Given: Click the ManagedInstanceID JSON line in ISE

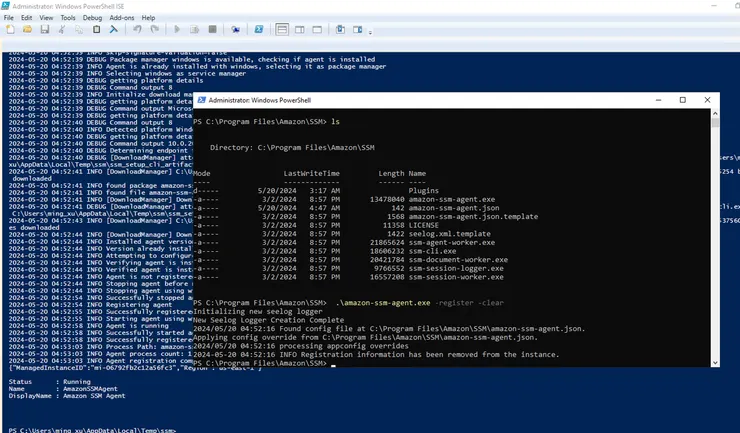Looking at the screenshot, I should [135, 368].
